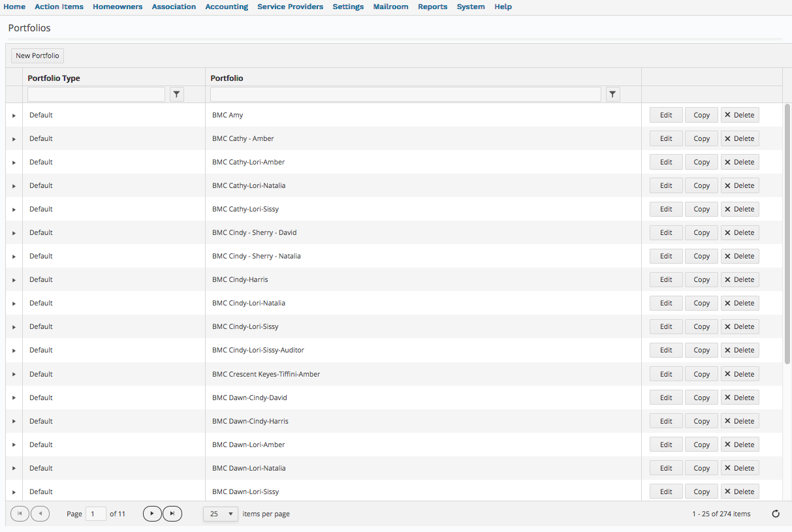Copy the BMC Cindy-Harris portfolio
792x532 pixels.
coord(701,279)
